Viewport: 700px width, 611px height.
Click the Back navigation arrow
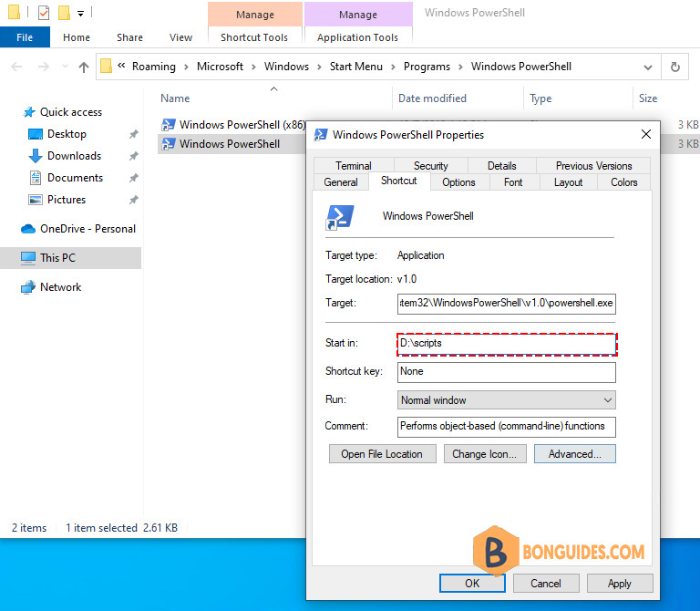16,67
